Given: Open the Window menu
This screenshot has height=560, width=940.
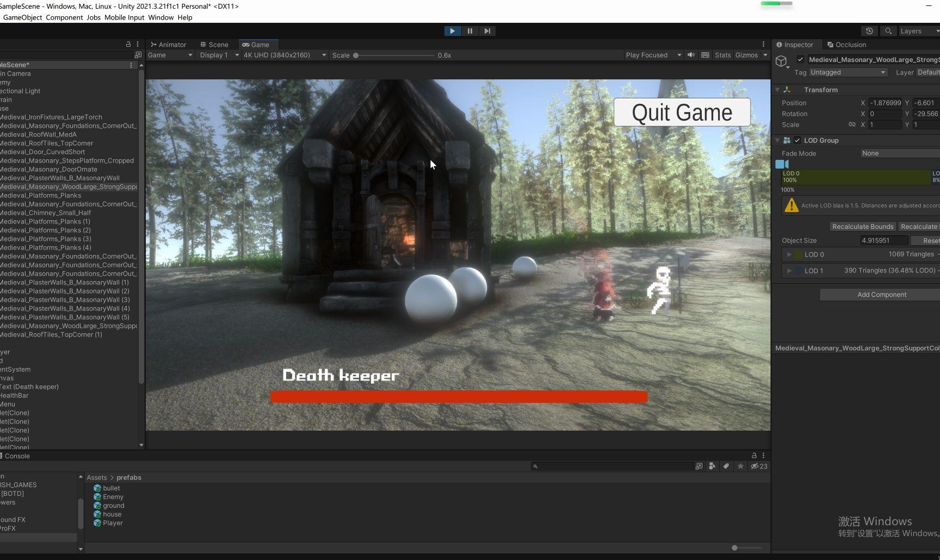Looking at the screenshot, I should 160,17.
